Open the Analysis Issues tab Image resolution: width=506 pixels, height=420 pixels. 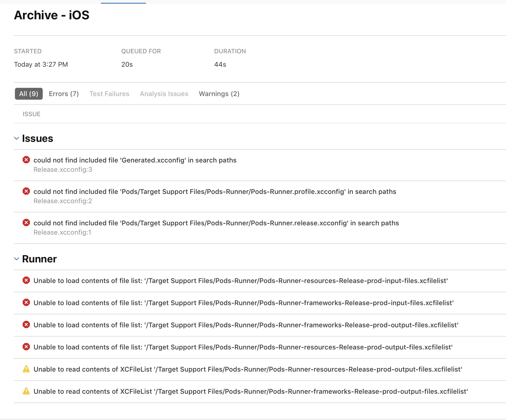(164, 94)
